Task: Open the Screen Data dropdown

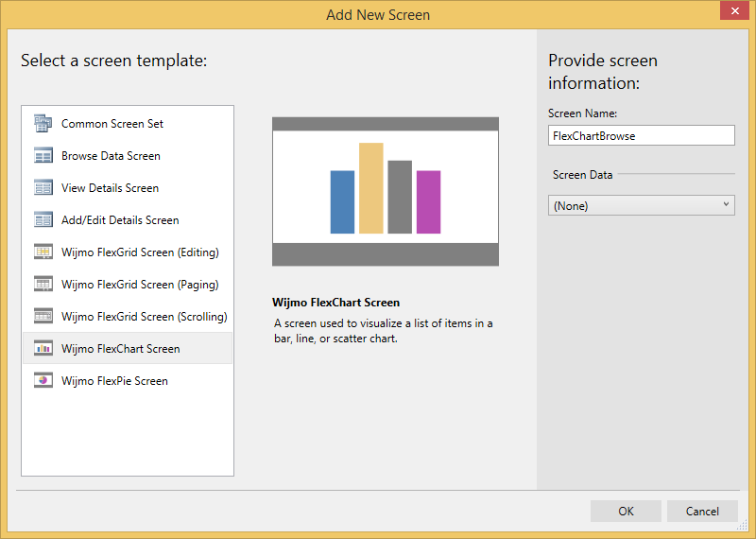Action: (641, 205)
